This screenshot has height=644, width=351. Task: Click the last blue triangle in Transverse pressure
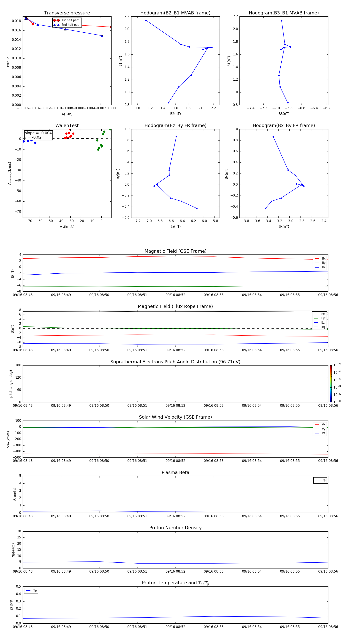(102, 36)
